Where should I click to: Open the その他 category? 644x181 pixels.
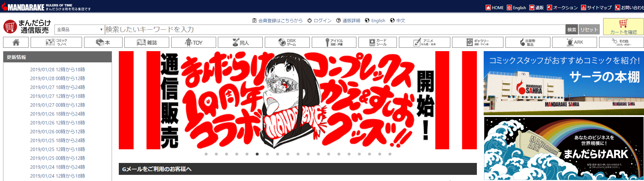point(621,42)
